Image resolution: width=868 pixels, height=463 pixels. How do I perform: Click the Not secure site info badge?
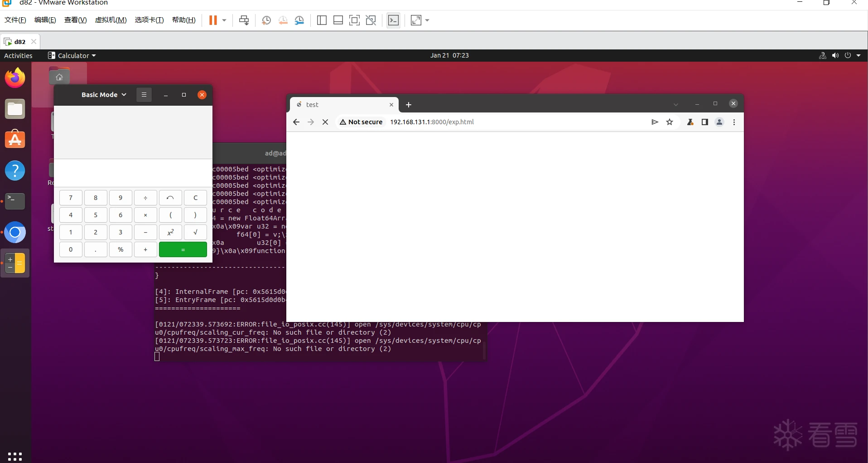click(361, 122)
